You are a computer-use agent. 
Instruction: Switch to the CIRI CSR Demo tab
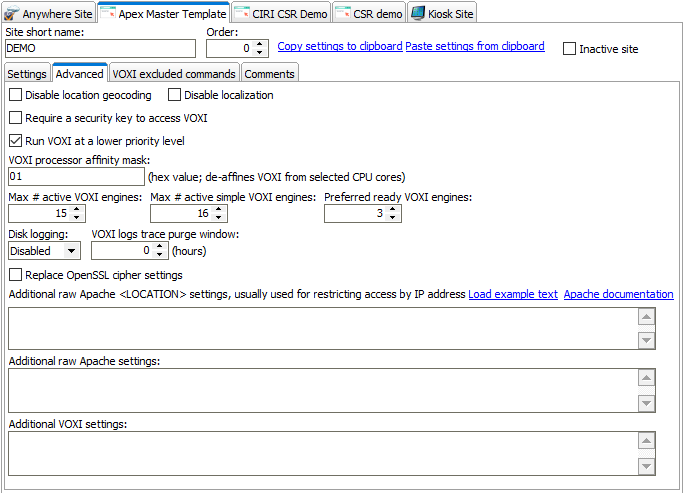[281, 13]
